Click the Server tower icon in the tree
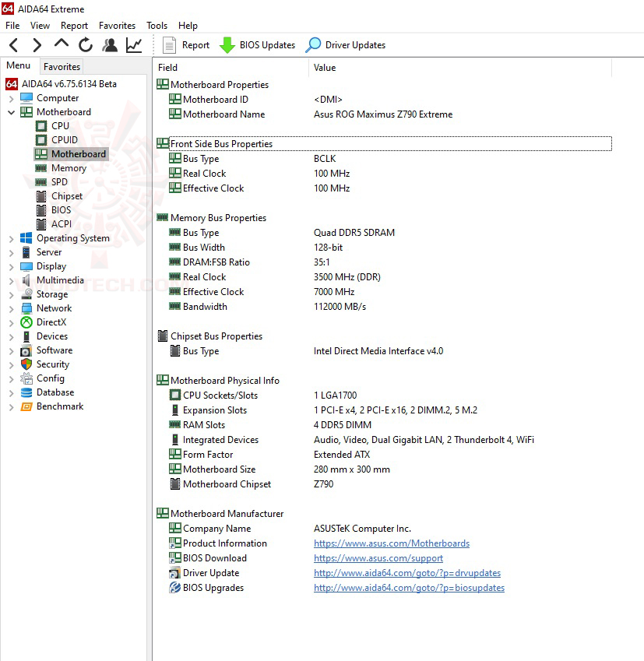The height and width of the screenshot is (661, 644). point(26,252)
